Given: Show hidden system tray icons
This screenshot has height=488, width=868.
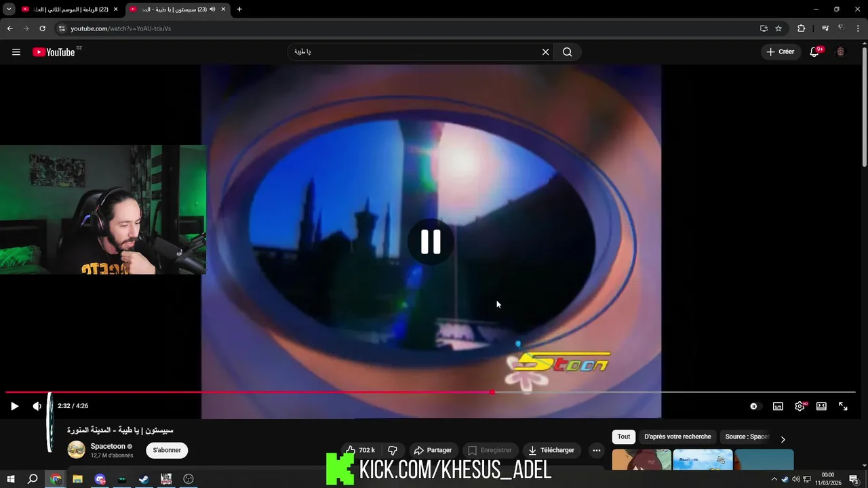Looking at the screenshot, I should coord(774,479).
